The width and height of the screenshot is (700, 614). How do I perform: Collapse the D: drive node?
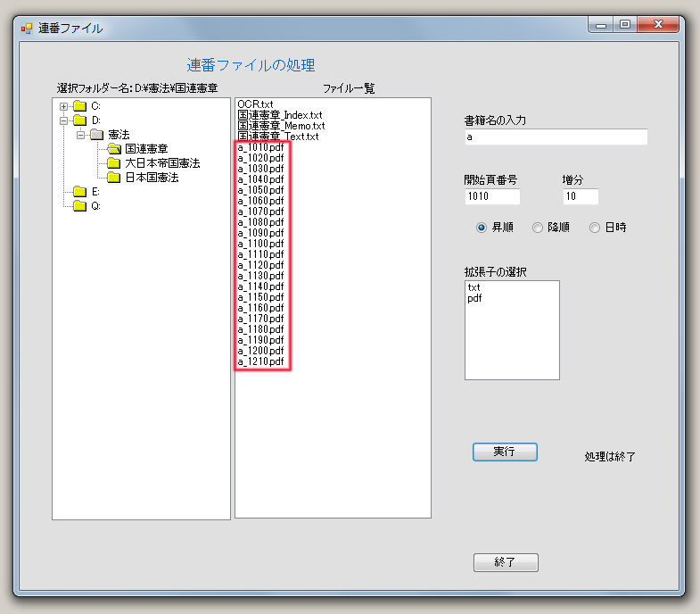click(x=64, y=120)
